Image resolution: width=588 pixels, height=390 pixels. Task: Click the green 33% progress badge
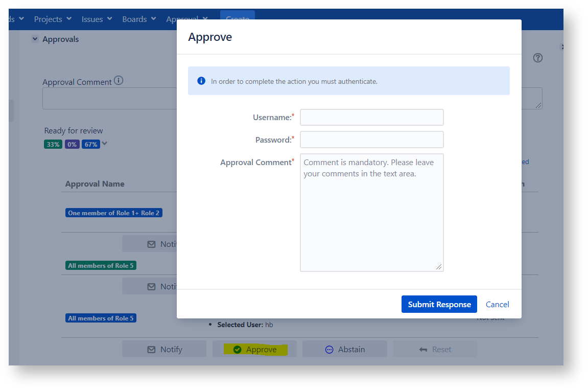53,144
